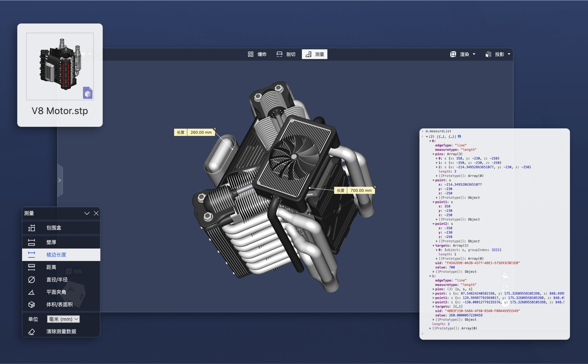Remove the 260.00 mm length label
The width and height of the screenshot is (588, 364).
pos(215,129)
